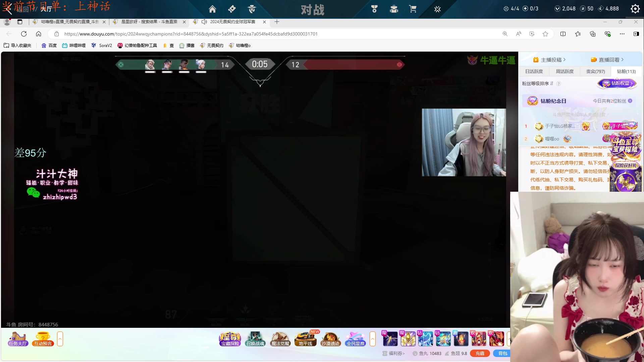Switch to the 贵宾(797) tab
The width and height of the screenshot is (644, 362).
595,71
